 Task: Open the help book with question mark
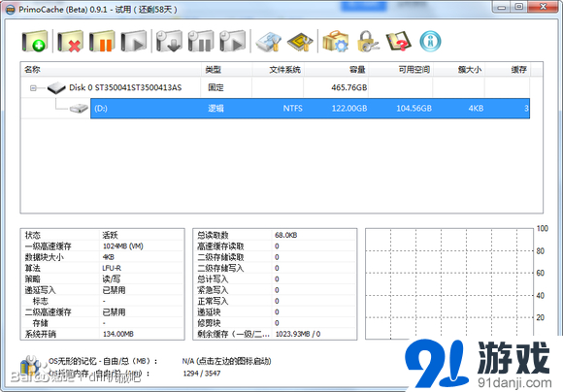click(399, 42)
